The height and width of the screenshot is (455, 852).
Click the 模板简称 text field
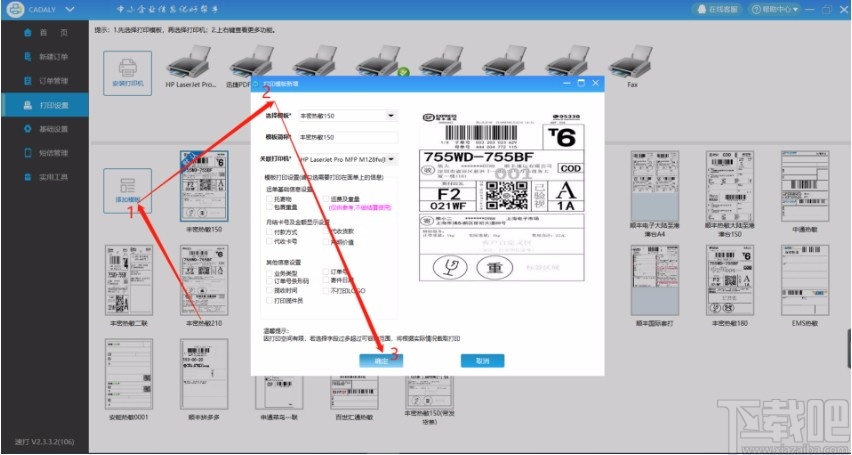[348, 137]
